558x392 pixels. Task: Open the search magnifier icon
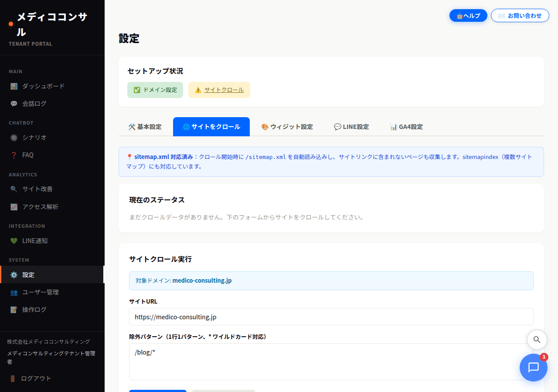tap(537, 340)
